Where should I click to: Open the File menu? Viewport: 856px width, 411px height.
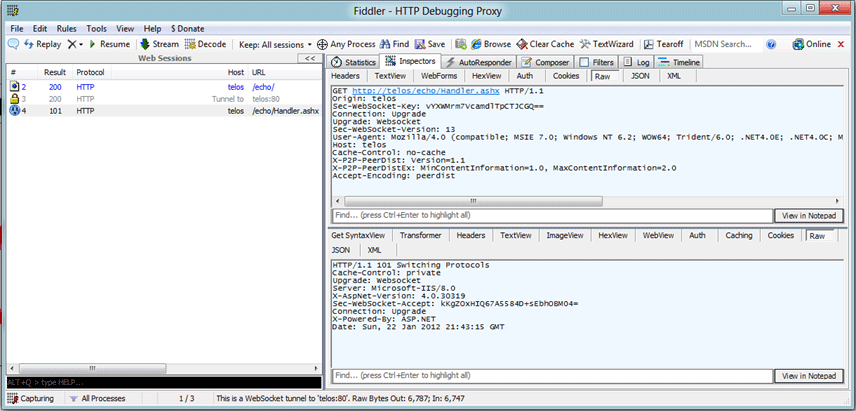pos(16,29)
